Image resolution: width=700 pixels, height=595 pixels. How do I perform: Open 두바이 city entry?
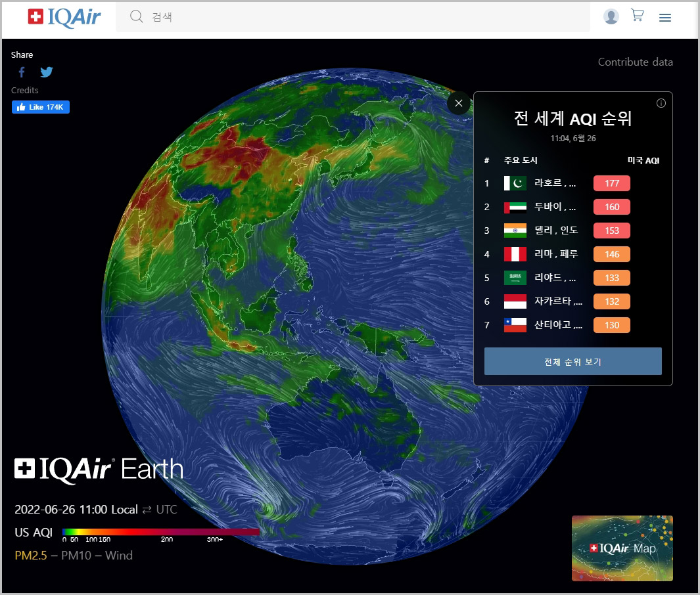pyautogui.click(x=555, y=206)
